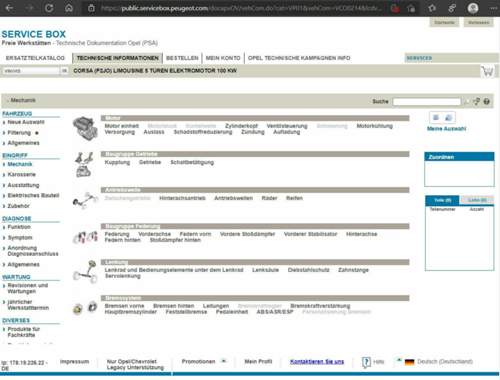The width and height of the screenshot is (500, 380).
Task: Open the Lenksäule link
Action: tap(265, 270)
